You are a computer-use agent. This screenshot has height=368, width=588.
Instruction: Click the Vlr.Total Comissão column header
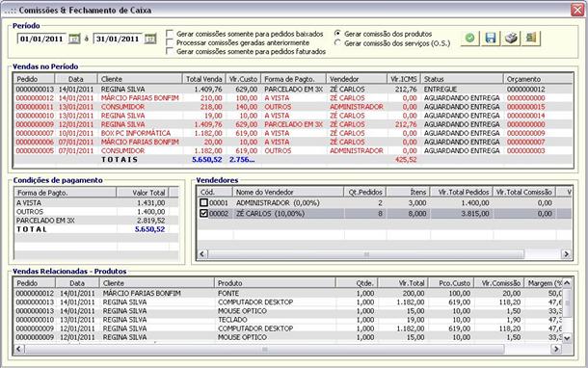(x=523, y=192)
